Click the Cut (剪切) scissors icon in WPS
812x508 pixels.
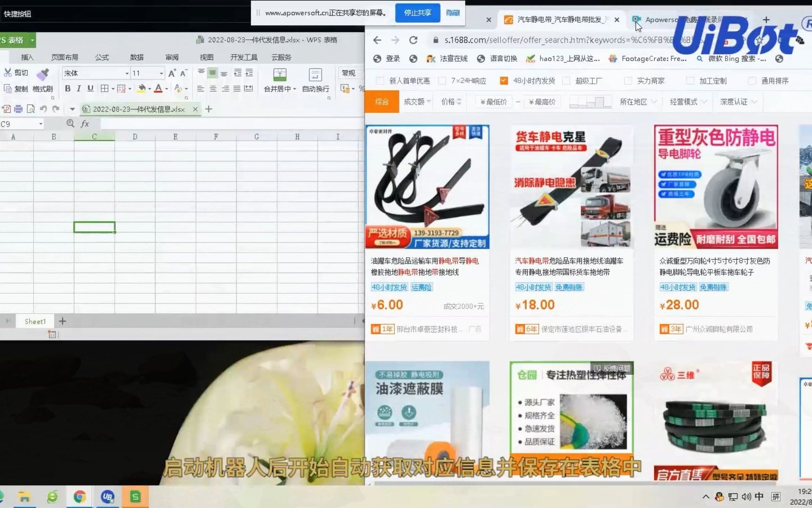pyautogui.click(x=8, y=72)
